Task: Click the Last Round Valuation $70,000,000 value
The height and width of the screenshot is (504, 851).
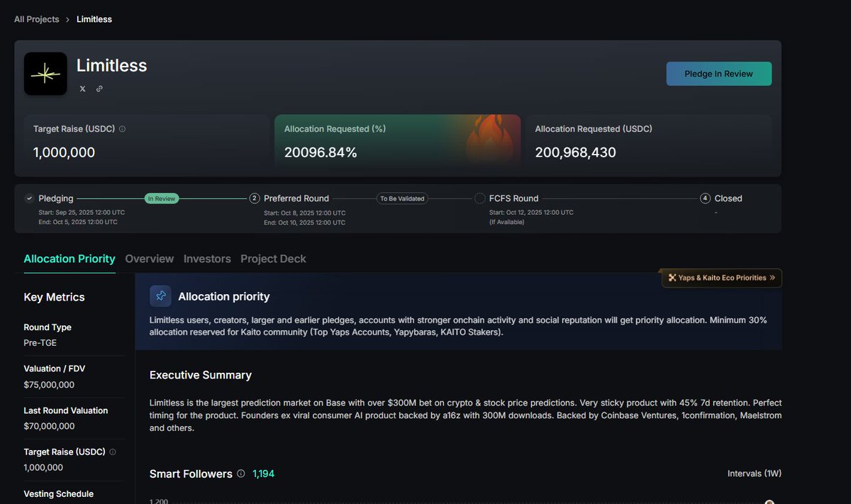Action: point(49,426)
